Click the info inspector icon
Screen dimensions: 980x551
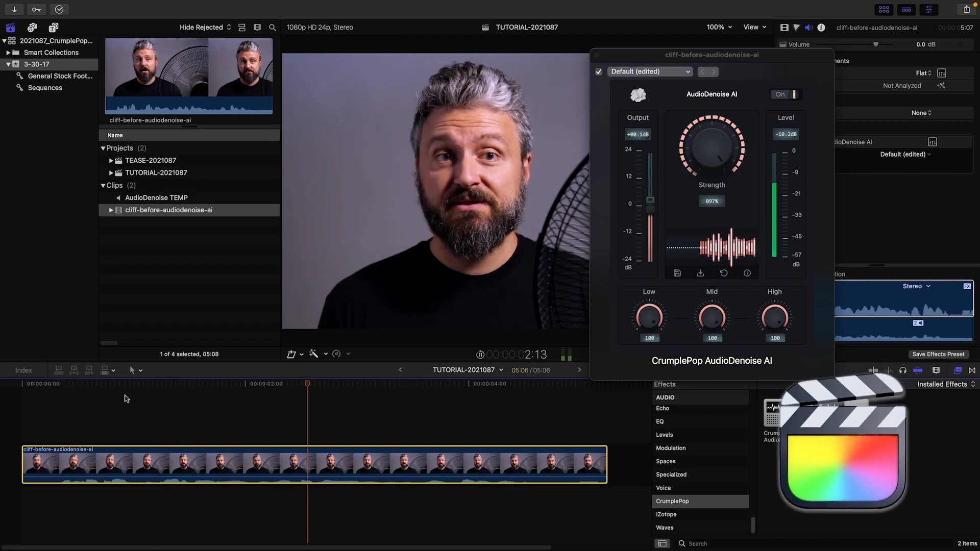[x=821, y=28]
